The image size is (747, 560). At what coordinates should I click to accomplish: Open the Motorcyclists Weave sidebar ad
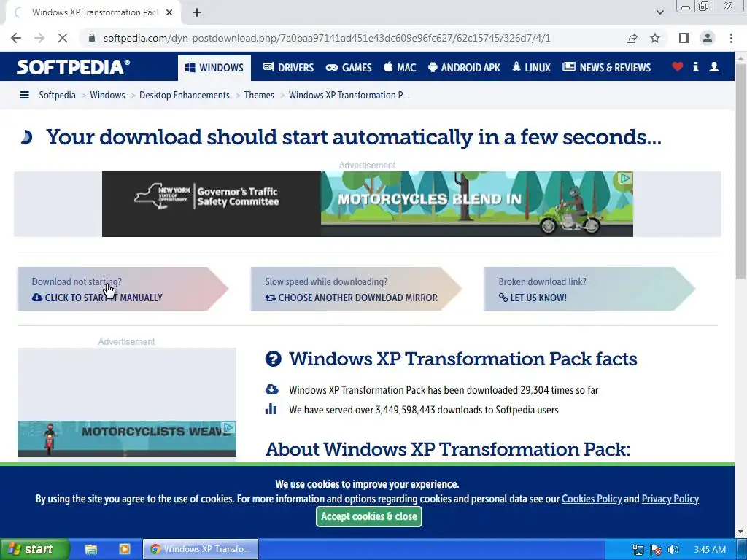(x=127, y=438)
